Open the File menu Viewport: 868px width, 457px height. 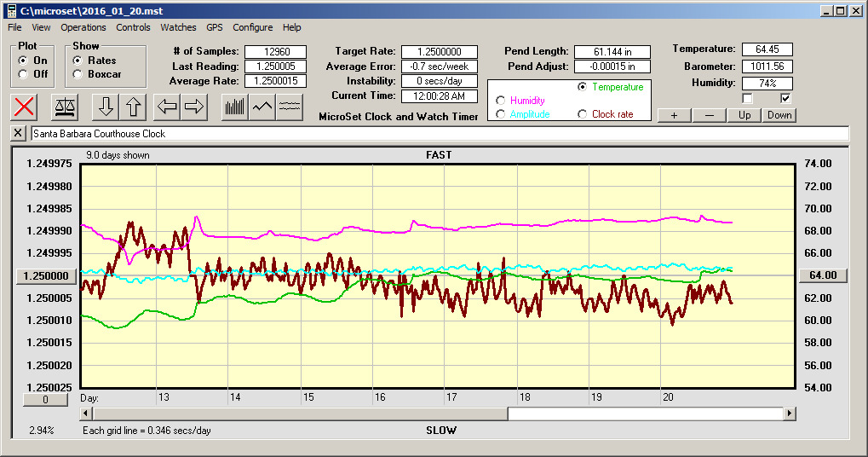[x=15, y=27]
